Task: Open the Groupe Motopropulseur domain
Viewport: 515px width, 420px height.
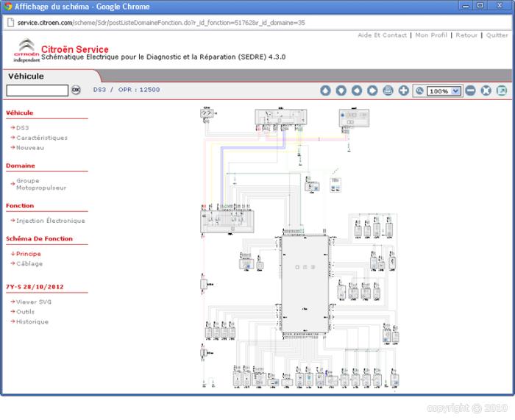Action: [x=41, y=184]
